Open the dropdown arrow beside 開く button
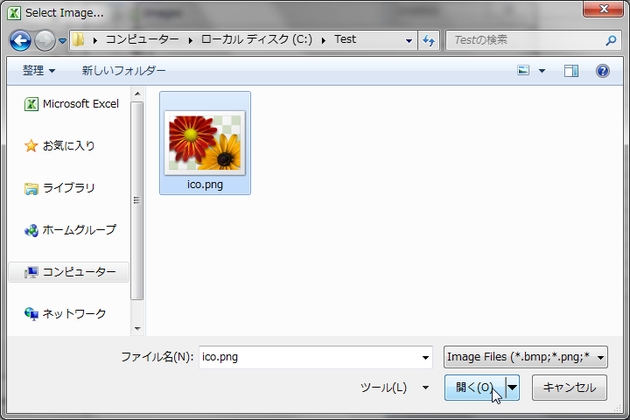This screenshot has height=420, width=630. pos(512,387)
